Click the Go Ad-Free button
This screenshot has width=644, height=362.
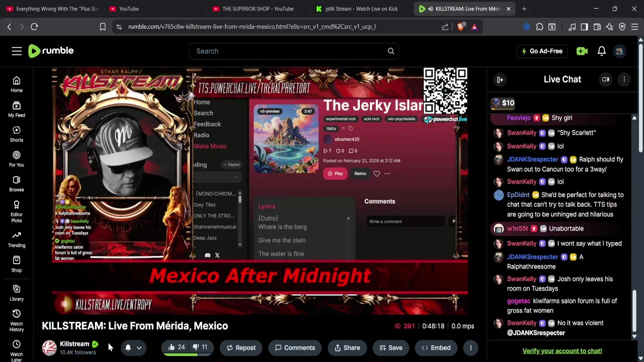click(542, 51)
